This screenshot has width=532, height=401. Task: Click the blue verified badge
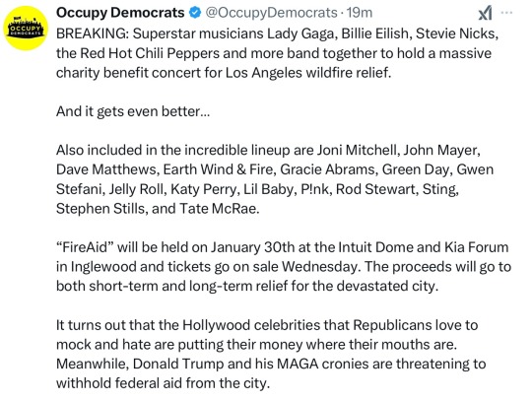pyautogui.click(x=195, y=13)
